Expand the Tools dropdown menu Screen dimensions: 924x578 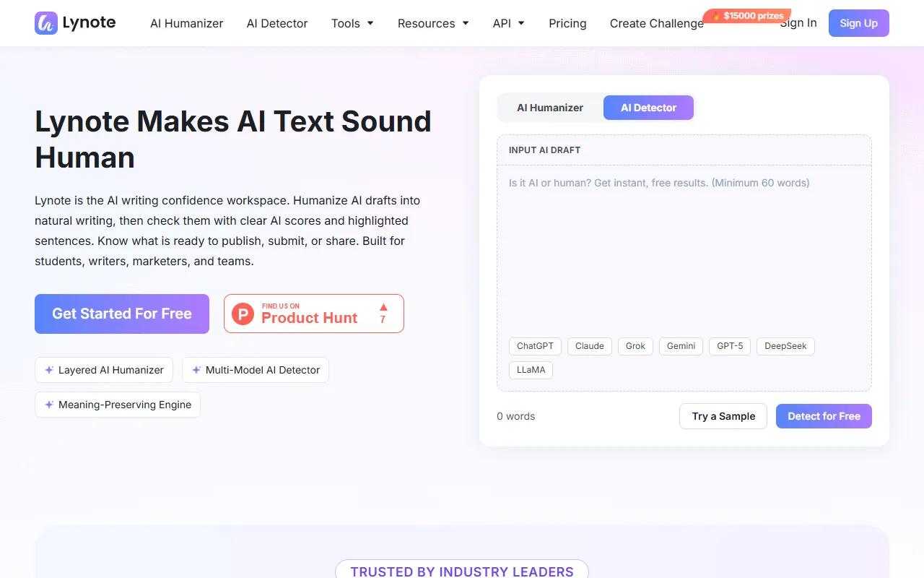[x=352, y=23]
